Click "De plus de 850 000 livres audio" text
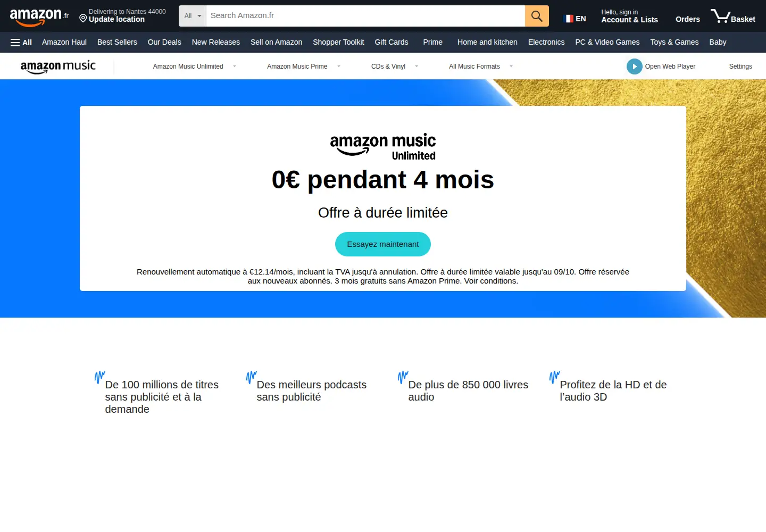This screenshot has width=766, height=532. click(x=468, y=391)
